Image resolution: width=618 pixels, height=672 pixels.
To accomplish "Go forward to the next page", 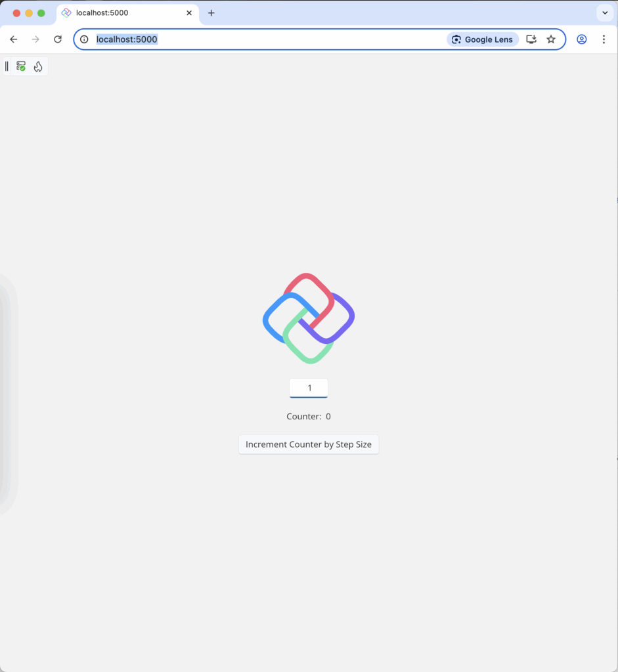I will [35, 39].
